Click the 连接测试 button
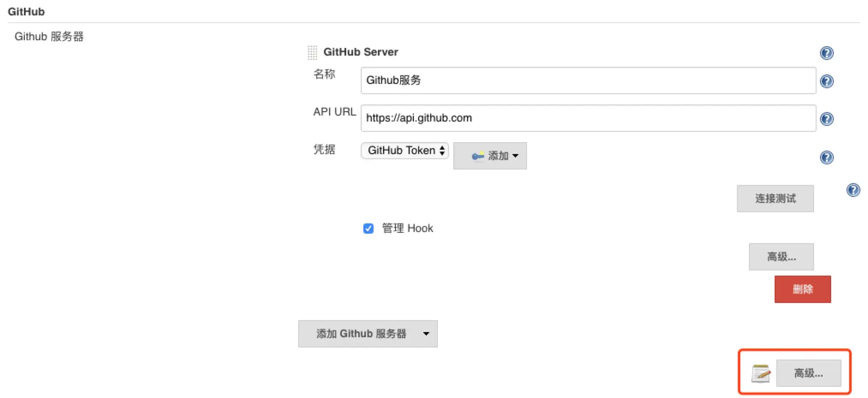868x398 pixels. pos(775,199)
